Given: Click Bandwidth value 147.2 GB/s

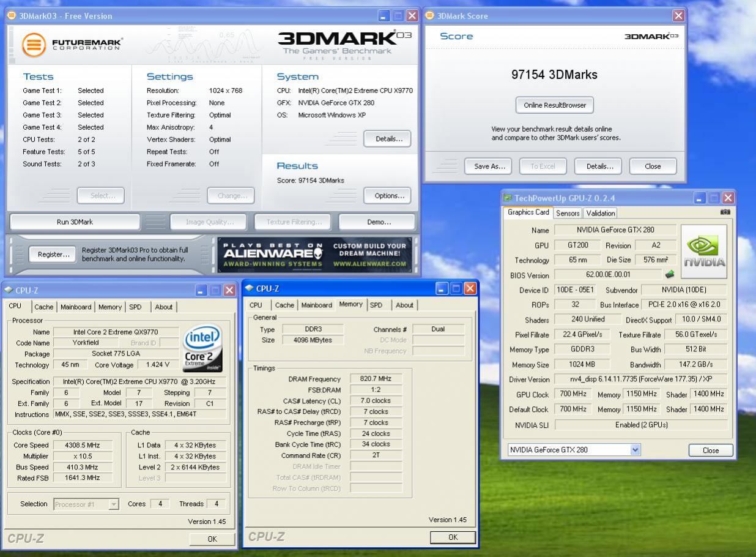Looking at the screenshot, I should click(696, 365).
